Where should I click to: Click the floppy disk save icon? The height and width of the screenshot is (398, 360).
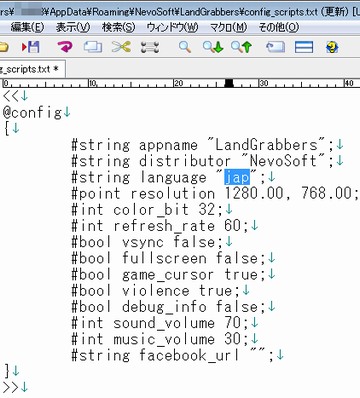(31, 47)
